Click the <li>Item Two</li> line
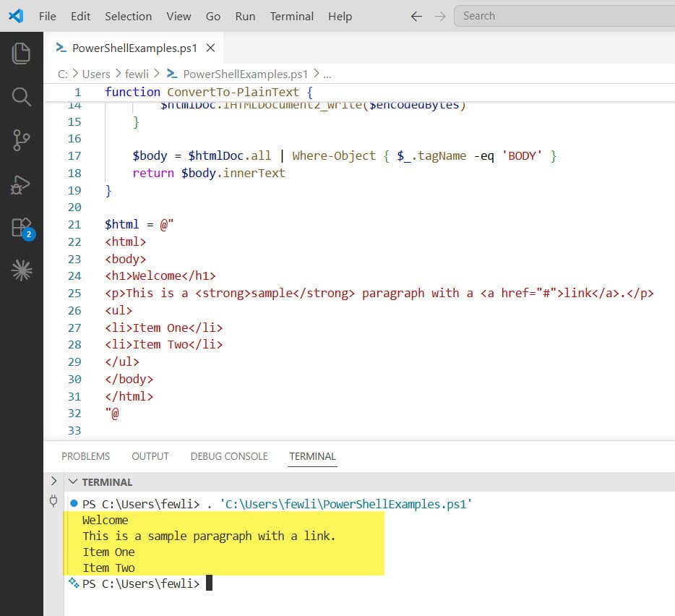Image resolution: width=675 pixels, height=616 pixels. point(163,345)
